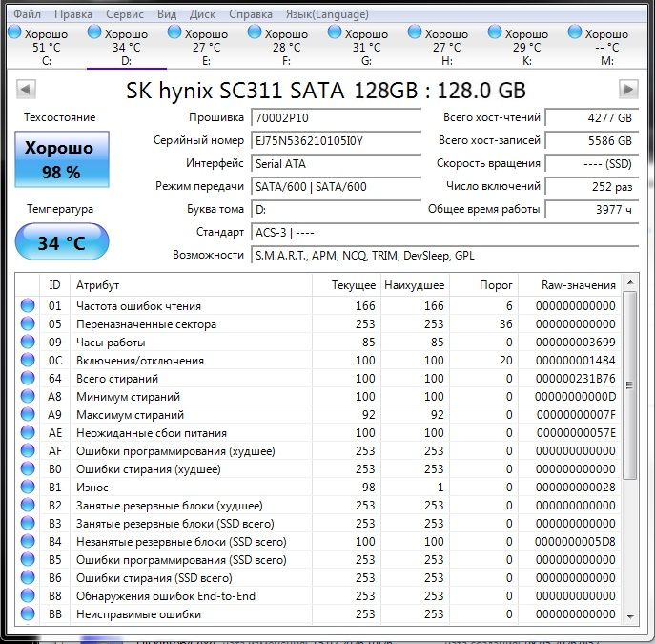Click the attribute table scrollbar up arrow
Viewport: 655px width, 644px height.
[630, 283]
